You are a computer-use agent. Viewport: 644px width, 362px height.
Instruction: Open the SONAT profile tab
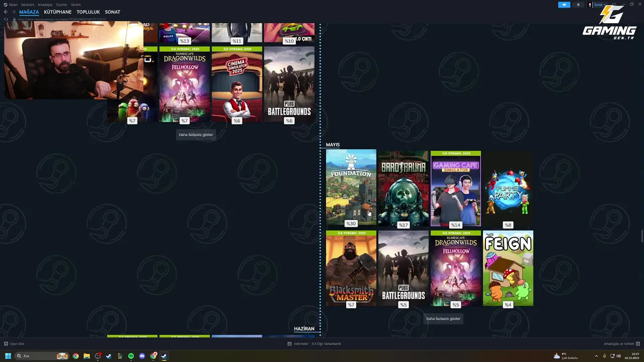112,12
